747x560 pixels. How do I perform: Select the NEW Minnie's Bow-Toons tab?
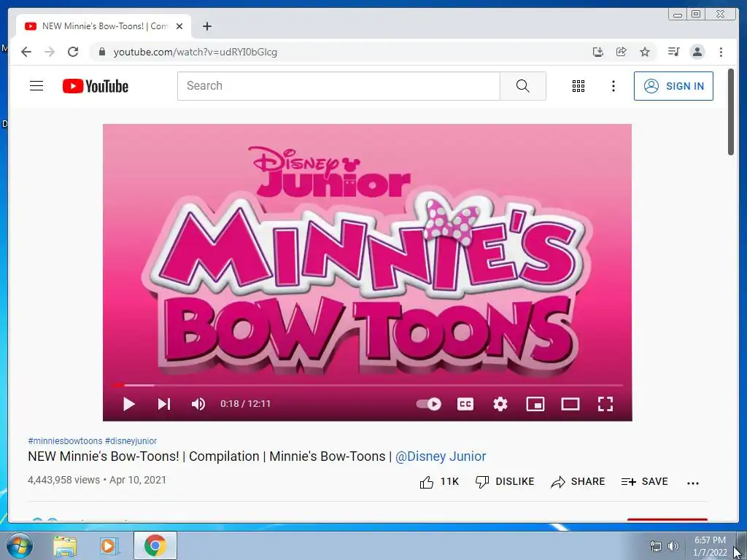(104, 26)
